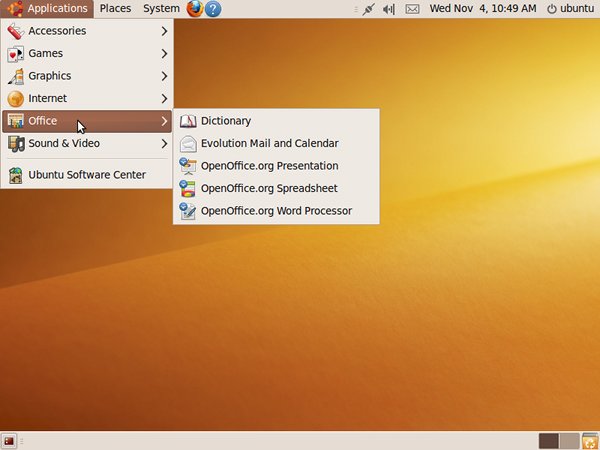Open the network connection indicator
The image size is (600, 450).
tap(368, 9)
